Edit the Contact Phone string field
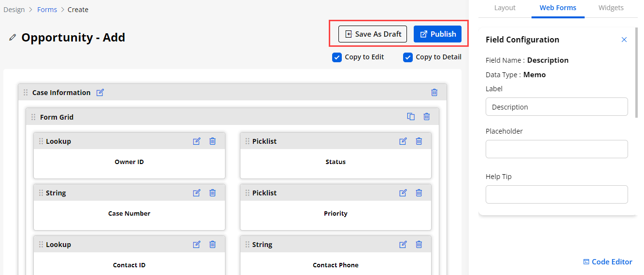 (x=403, y=245)
